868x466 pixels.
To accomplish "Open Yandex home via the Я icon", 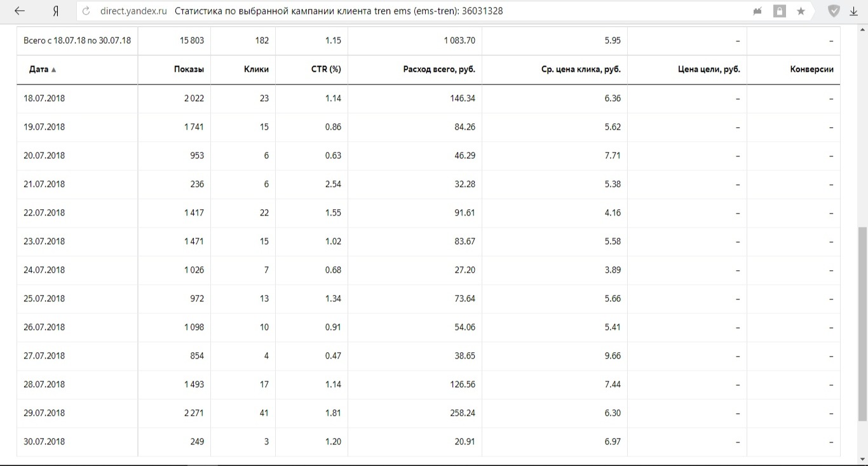I will pos(56,11).
